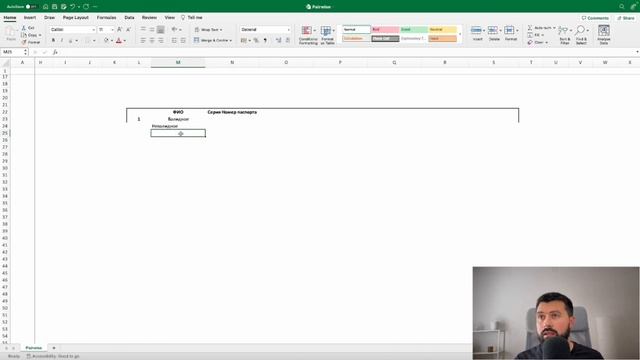The height and width of the screenshot is (360, 640).
Task: Click the Paste clipboard icon
Action: click(x=11, y=32)
